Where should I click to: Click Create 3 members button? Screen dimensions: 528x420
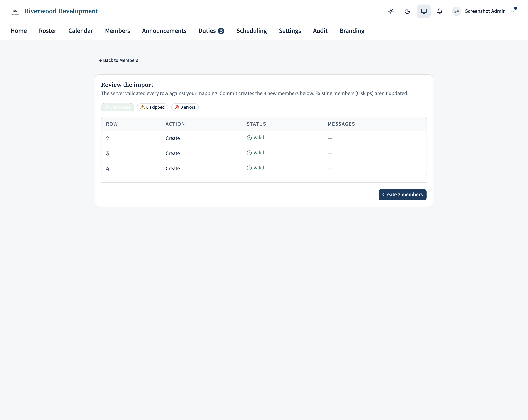[x=402, y=195]
